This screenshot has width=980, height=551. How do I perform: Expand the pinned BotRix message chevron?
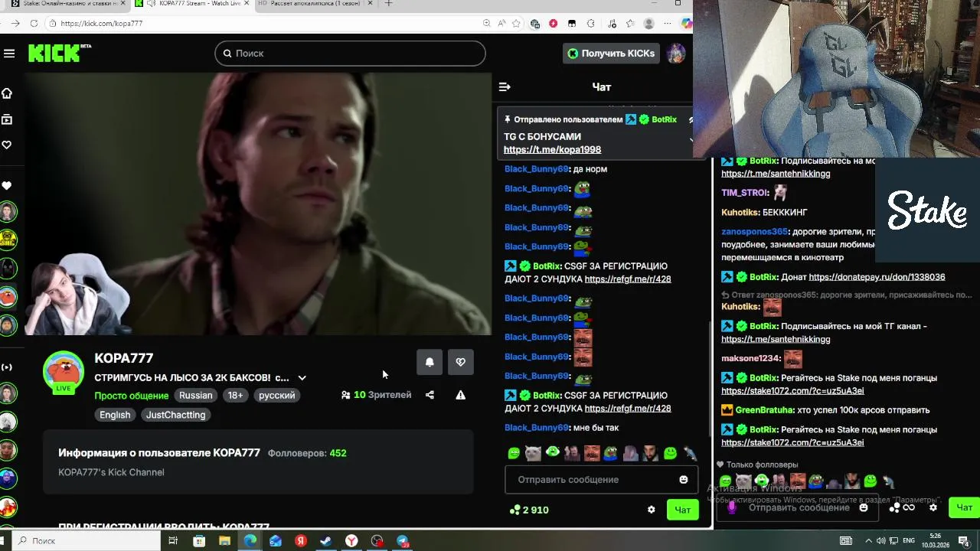691,140
